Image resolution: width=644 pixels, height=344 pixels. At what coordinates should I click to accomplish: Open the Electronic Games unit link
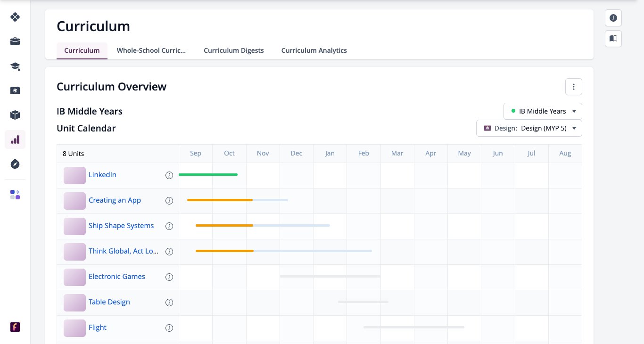click(x=117, y=277)
